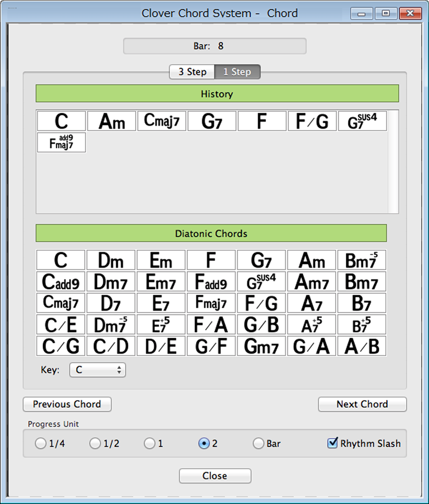Select the C chord in History
The width and height of the screenshot is (429, 504).
click(61, 121)
